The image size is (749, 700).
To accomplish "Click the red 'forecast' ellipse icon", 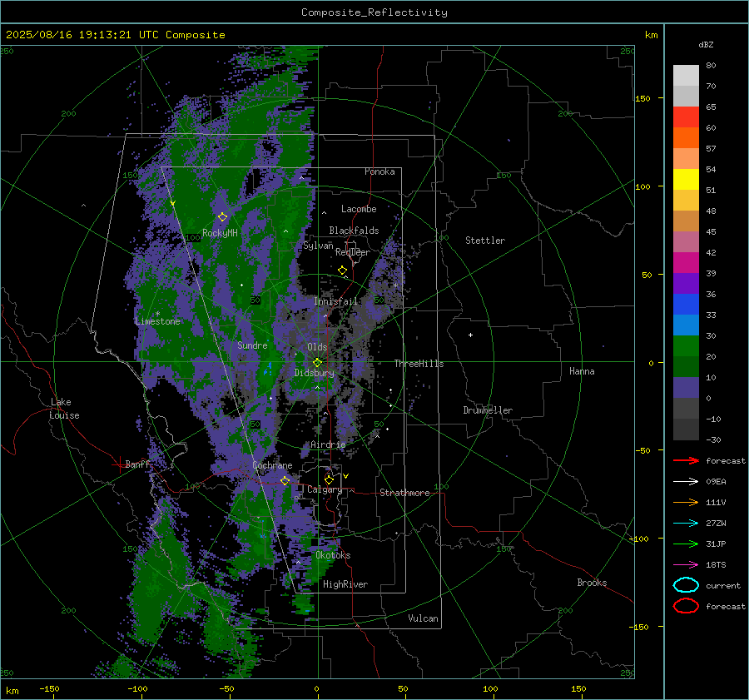I will 686,606.
